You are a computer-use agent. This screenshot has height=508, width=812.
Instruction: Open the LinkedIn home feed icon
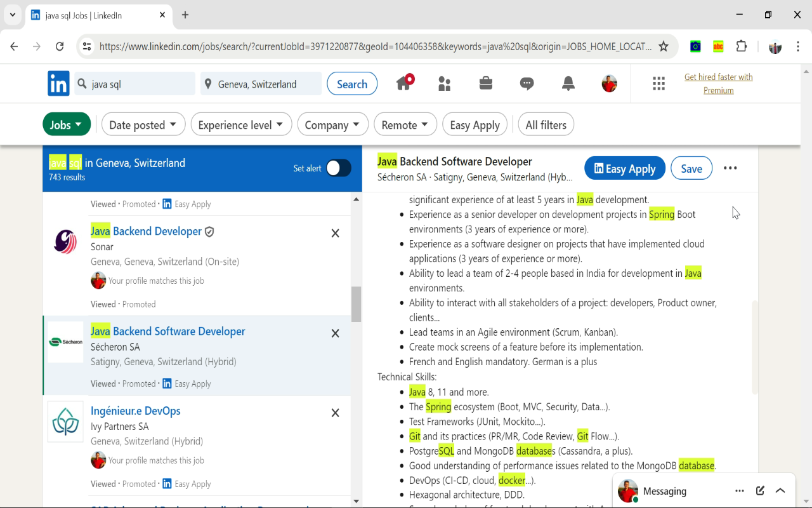point(405,83)
